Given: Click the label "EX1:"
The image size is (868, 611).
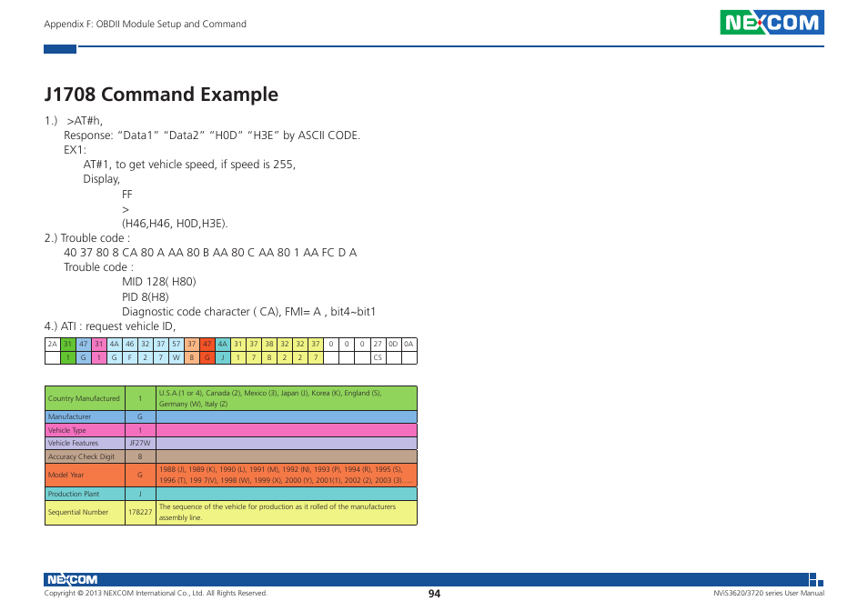Looking at the screenshot, I should pos(75,150).
